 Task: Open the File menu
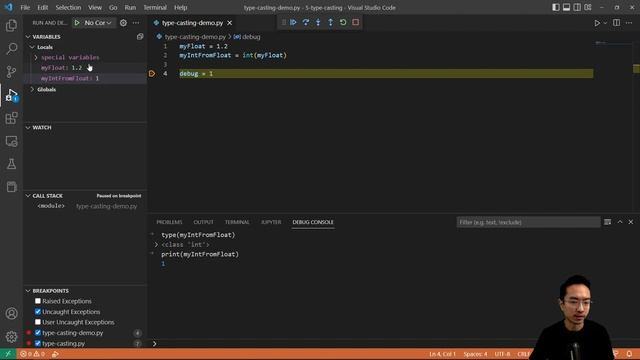[x=25, y=7]
